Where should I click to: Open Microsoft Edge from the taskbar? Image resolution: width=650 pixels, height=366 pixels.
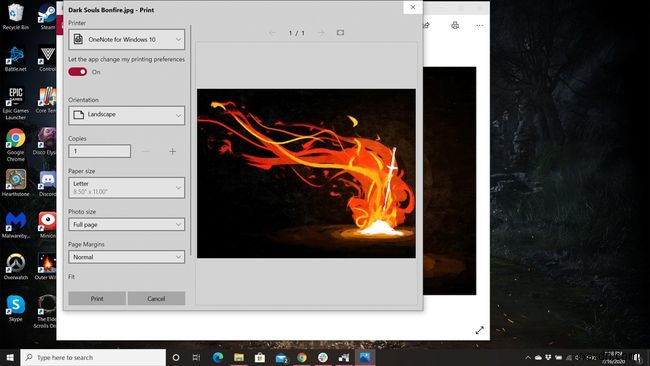coord(218,357)
